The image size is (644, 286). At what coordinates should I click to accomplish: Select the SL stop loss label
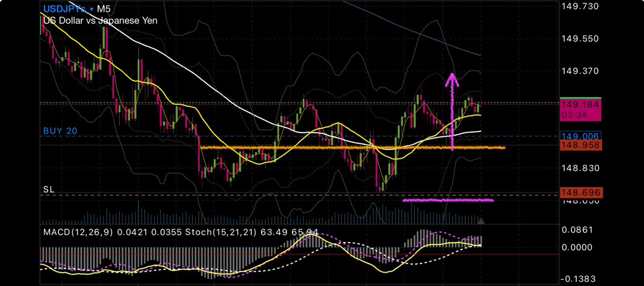coord(49,189)
